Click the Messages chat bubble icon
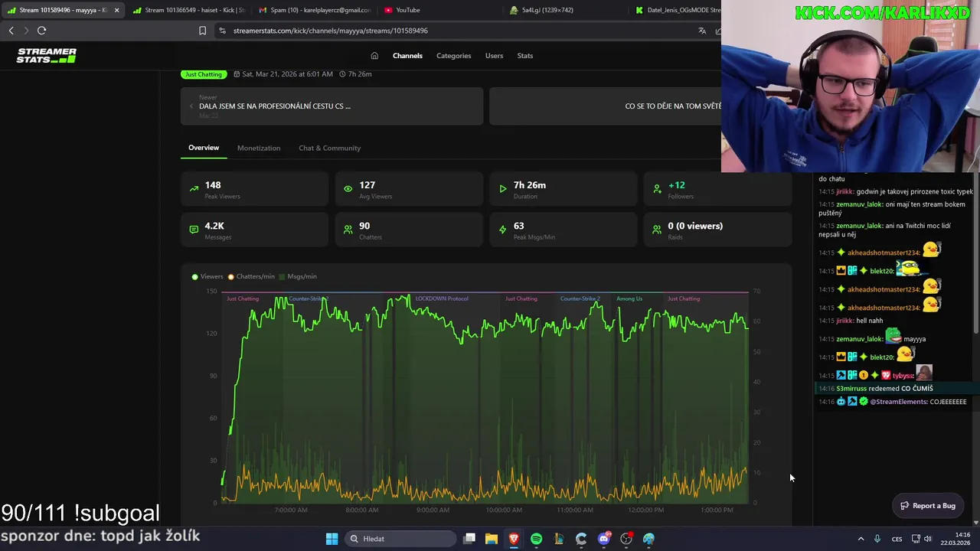The width and height of the screenshot is (980, 551). pos(194,229)
